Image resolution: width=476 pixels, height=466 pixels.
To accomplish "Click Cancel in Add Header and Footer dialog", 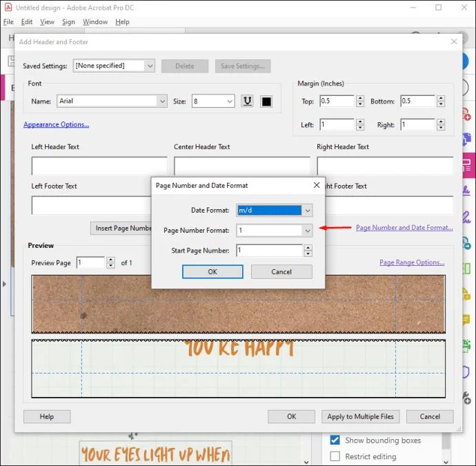I will pyautogui.click(x=430, y=416).
